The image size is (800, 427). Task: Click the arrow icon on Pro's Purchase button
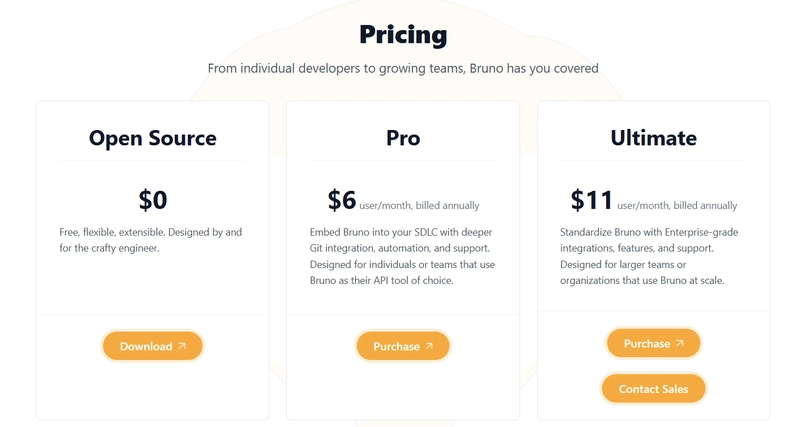[x=429, y=346]
